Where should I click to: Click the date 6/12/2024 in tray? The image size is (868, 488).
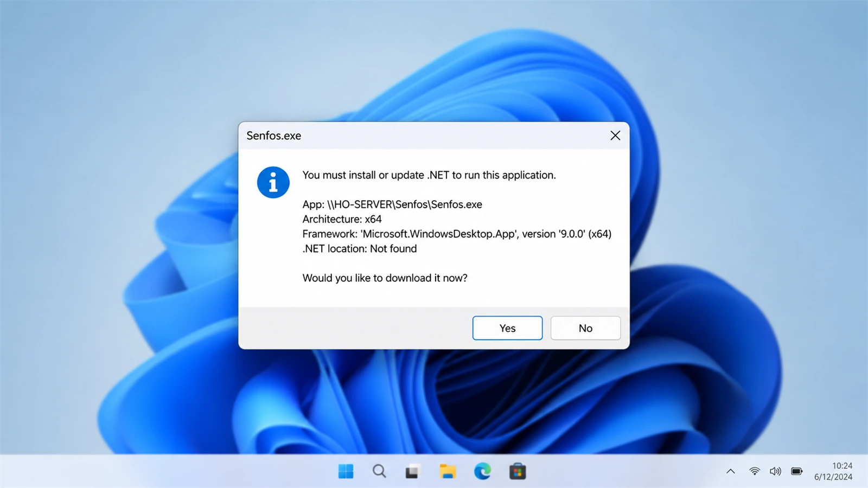click(x=833, y=477)
